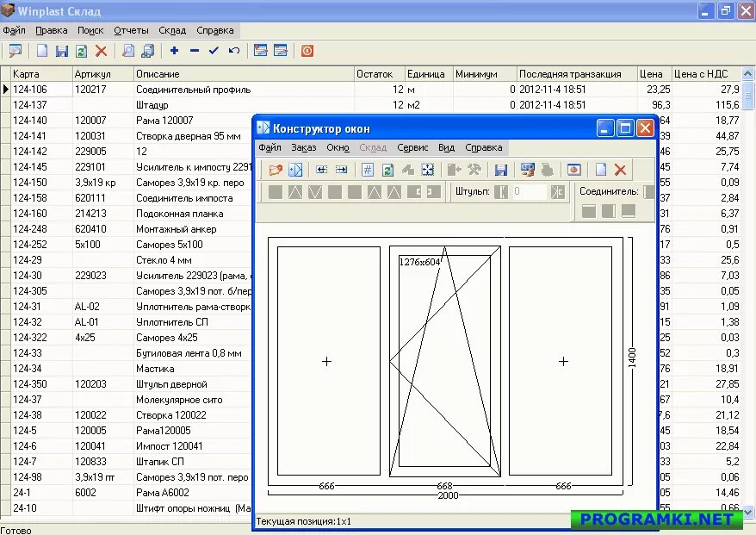The image size is (756, 535).
Task: Click the down arrow of the Склад table scrollbar
Action: [x=747, y=512]
